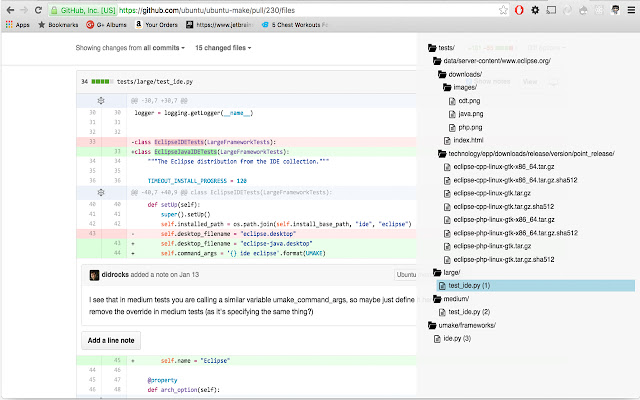
Task: Open the Apps bookmarks shortcut
Action: 16,25
